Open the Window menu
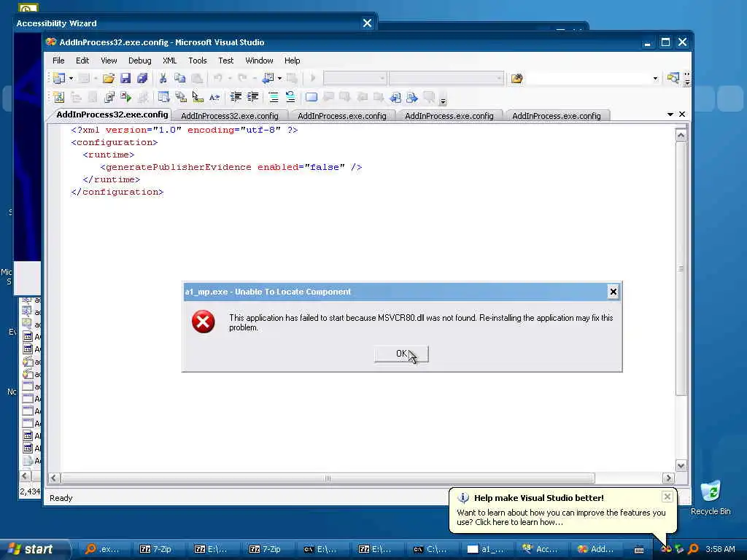Screen dimensions: 747x560 (259, 61)
